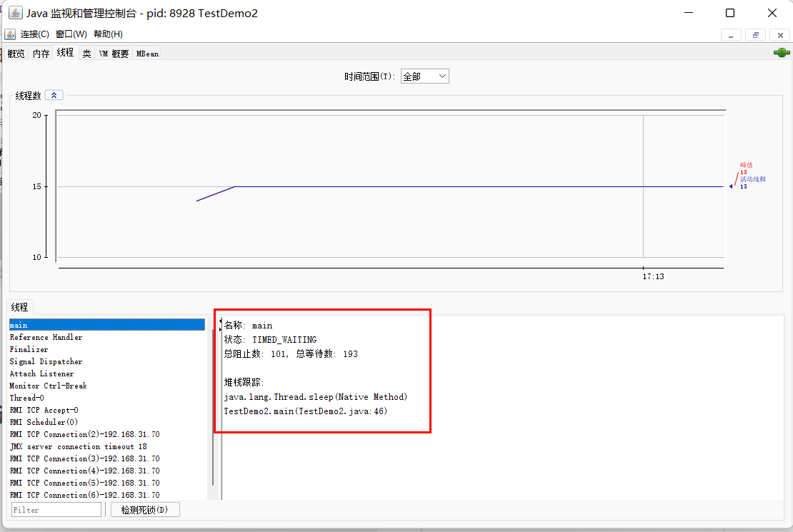Click the lower 线程 panel tab
Viewport: 793px width, 532px height.
pos(20,307)
